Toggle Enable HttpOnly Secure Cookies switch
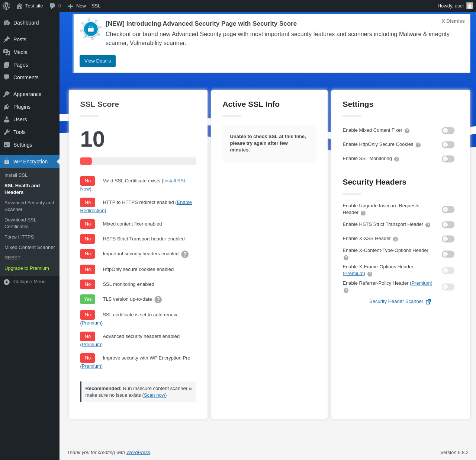 click(448, 145)
